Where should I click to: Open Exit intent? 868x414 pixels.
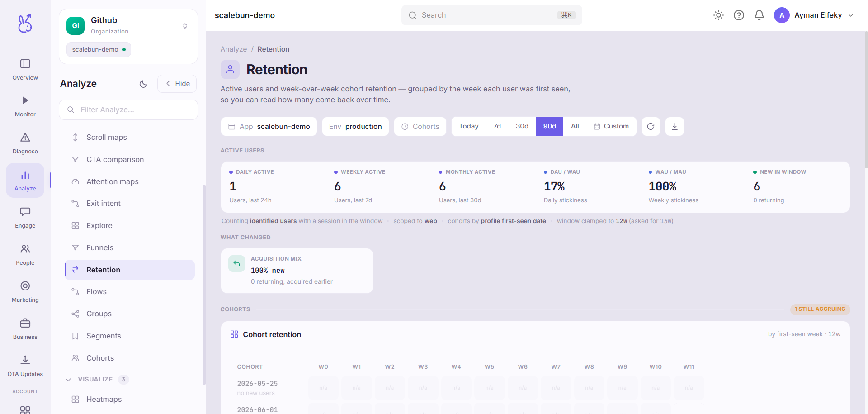[130, 204]
